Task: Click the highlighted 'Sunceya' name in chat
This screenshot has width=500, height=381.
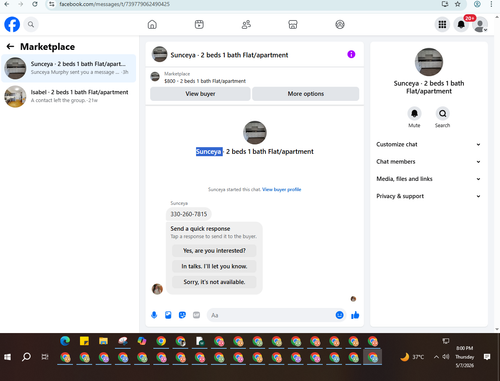Action: [209, 152]
